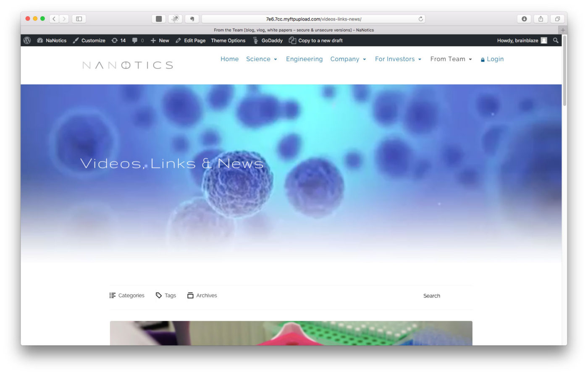Open the Categories filter

pos(127,295)
